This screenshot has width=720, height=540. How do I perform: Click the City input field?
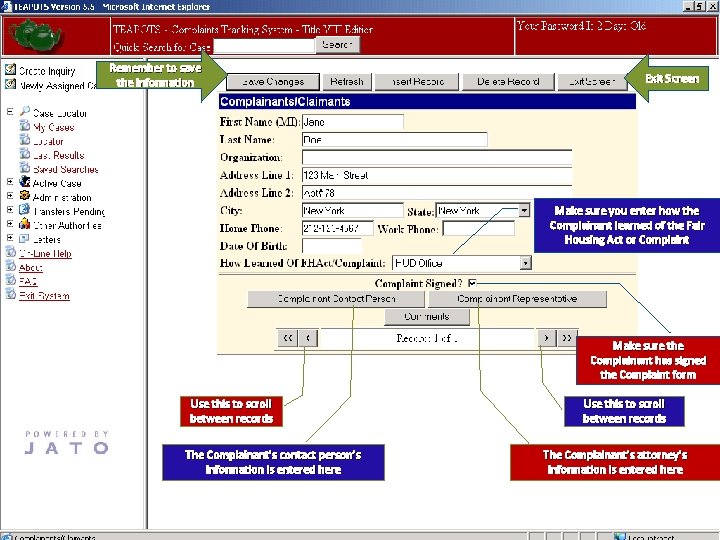(353, 210)
